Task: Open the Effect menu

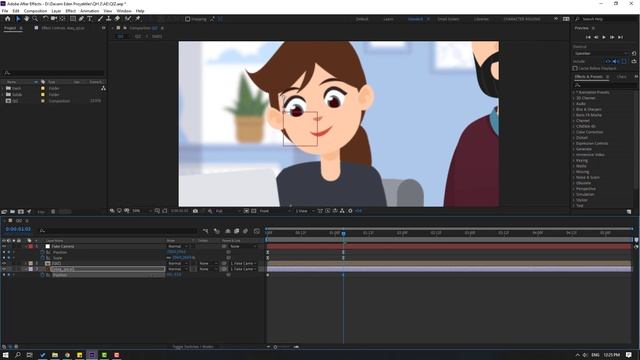Action: point(71,11)
